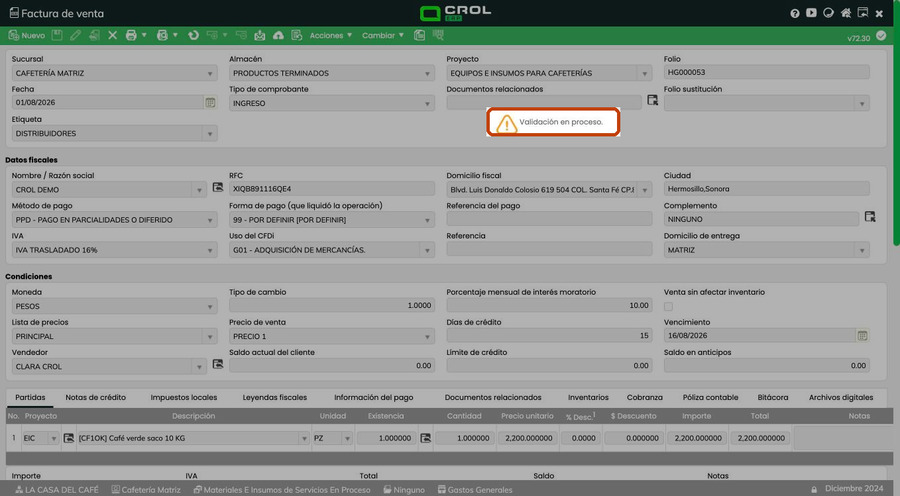Click the document refresh icon before Acciones
This screenshot has width=900, height=496.
coord(297,36)
